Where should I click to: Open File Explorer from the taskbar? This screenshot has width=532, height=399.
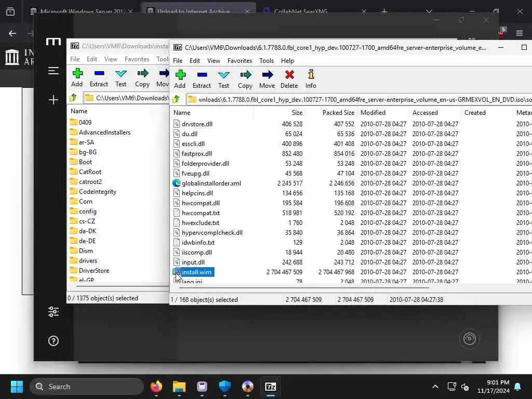[x=179, y=387]
